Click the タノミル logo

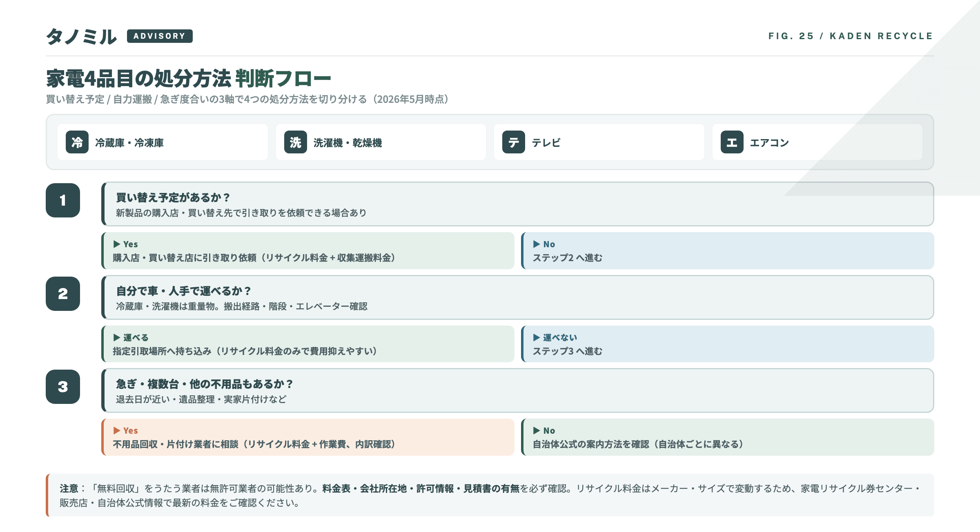pyautogui.click(x=82, y=37)
